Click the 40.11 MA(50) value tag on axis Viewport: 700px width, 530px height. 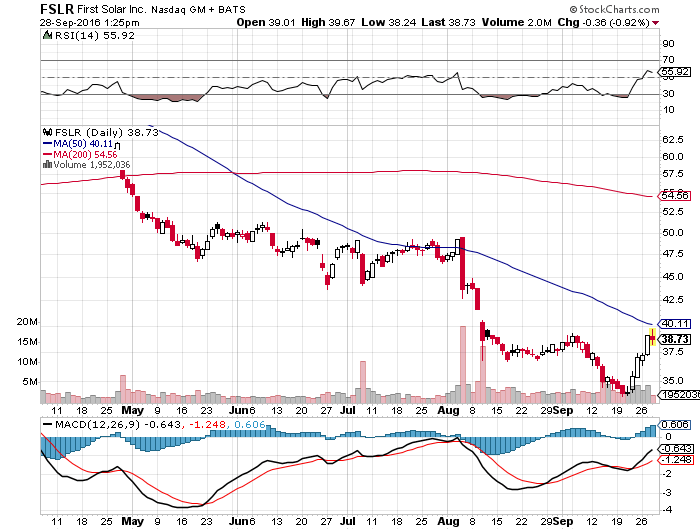tap(676, 323)
